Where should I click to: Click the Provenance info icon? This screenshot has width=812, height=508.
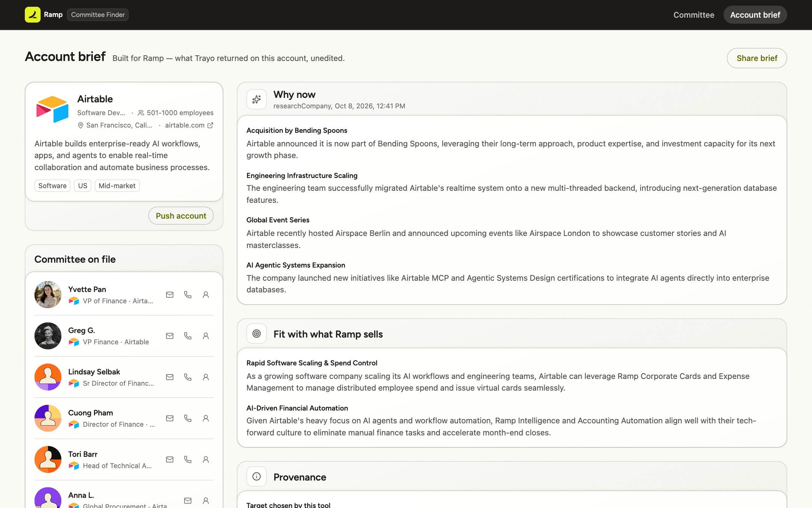tap(256, 476)
